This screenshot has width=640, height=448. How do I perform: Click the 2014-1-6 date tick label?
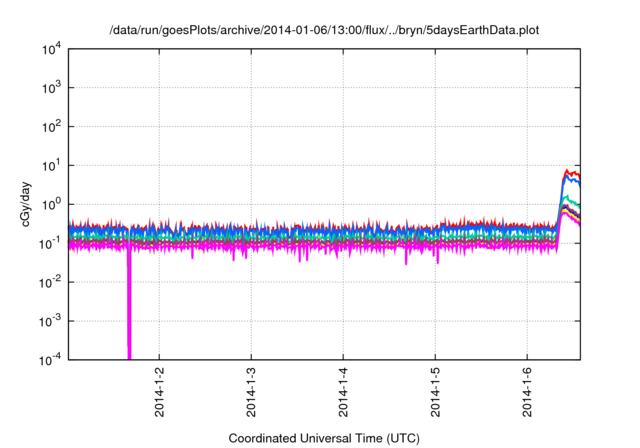pos(527,392)
